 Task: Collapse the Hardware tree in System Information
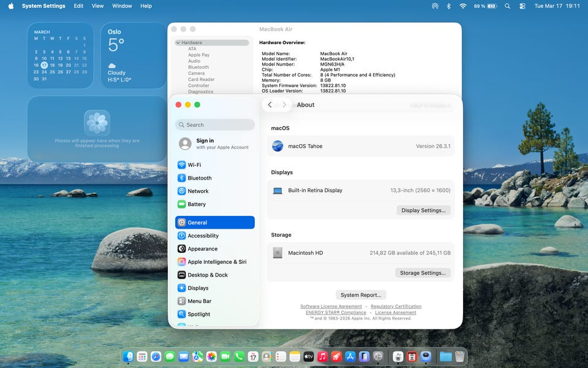[x=178, y=43]
